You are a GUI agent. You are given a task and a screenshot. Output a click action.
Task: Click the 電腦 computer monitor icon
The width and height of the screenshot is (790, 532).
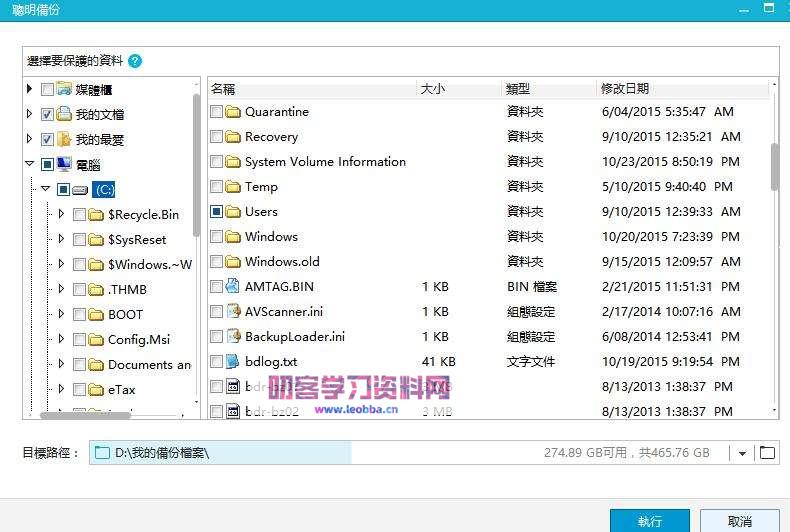pyautogui.click(x=64, y=164)
